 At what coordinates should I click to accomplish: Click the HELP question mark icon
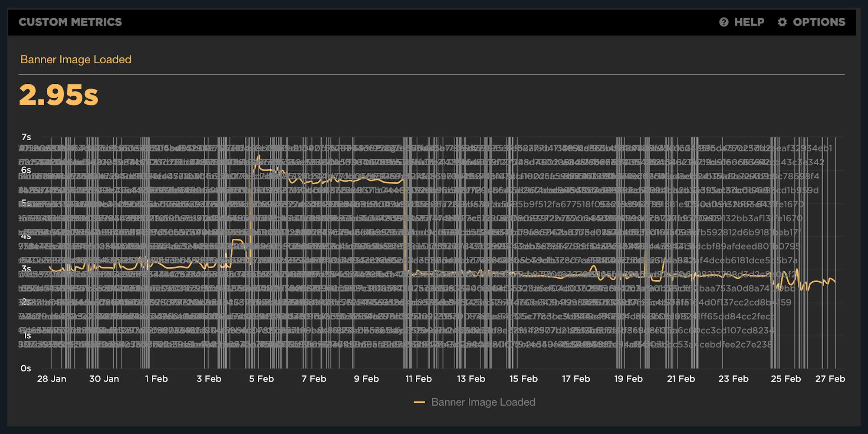723,22
